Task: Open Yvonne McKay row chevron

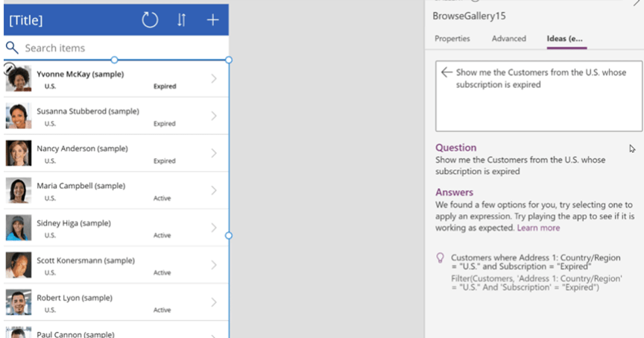Action: pyautogui.click(x=214, y=78)
